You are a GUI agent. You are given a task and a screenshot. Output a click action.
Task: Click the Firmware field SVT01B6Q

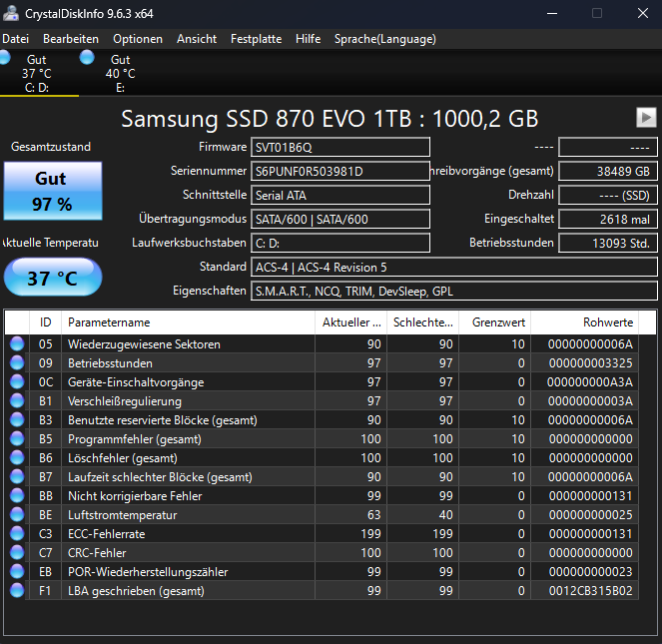340,148
